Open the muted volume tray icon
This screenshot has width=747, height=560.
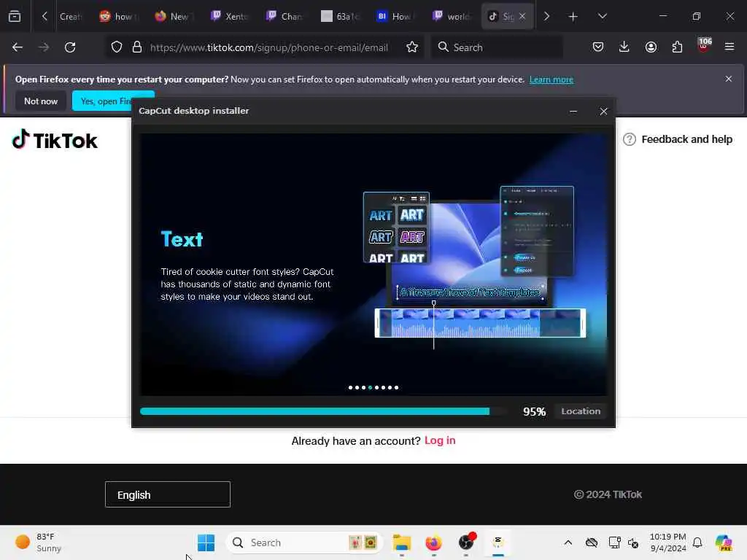pyautogui.click(x=633, y=542)
